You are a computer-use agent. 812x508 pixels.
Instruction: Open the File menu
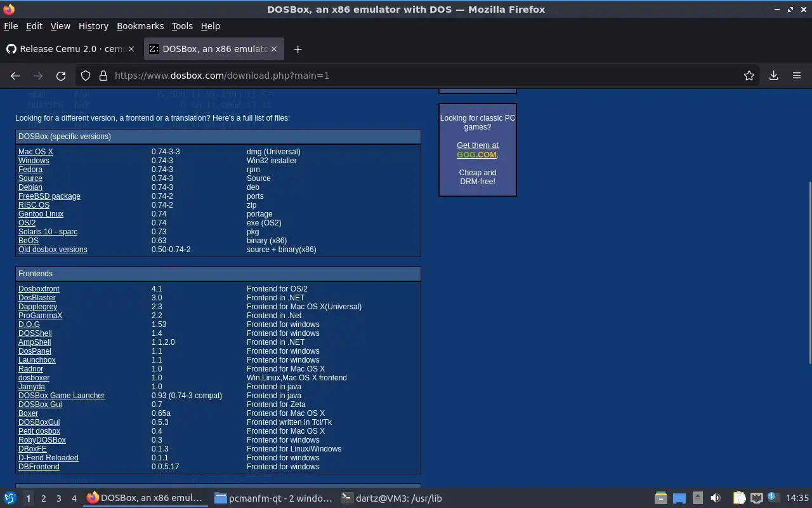11,26
